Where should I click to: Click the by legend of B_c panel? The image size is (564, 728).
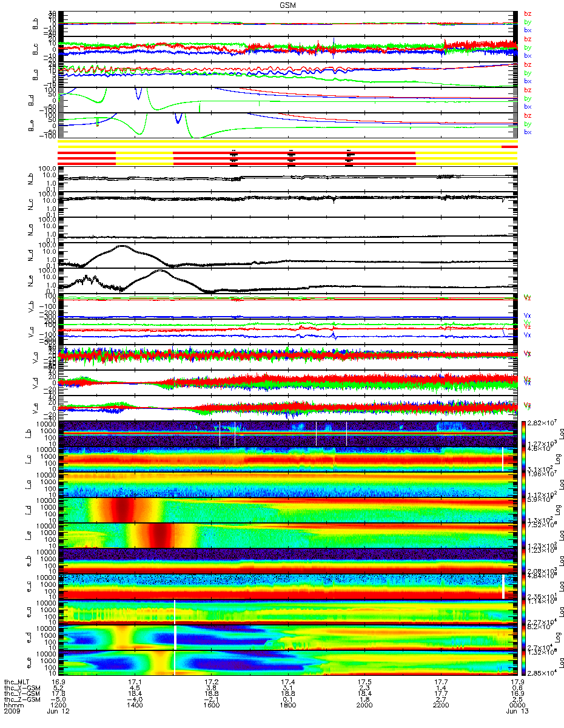pyautogui.click(x=528, y=47)
